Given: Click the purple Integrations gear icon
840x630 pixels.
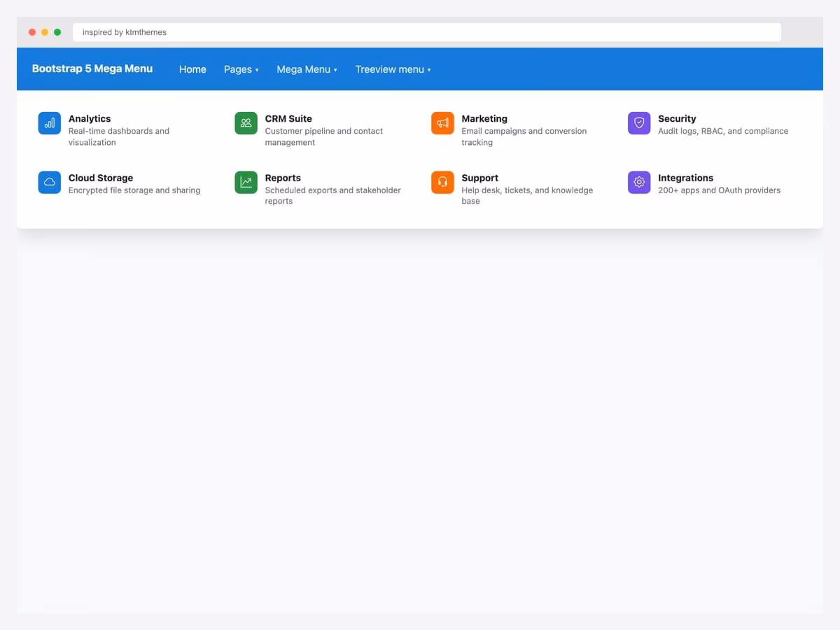Looking at the screenshot, I should click(x=639, y=183).
